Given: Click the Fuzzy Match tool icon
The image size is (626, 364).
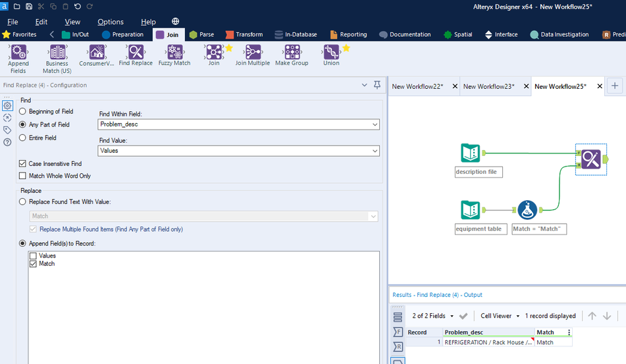Looking at the screenshot, I should (x=174, y=52).
